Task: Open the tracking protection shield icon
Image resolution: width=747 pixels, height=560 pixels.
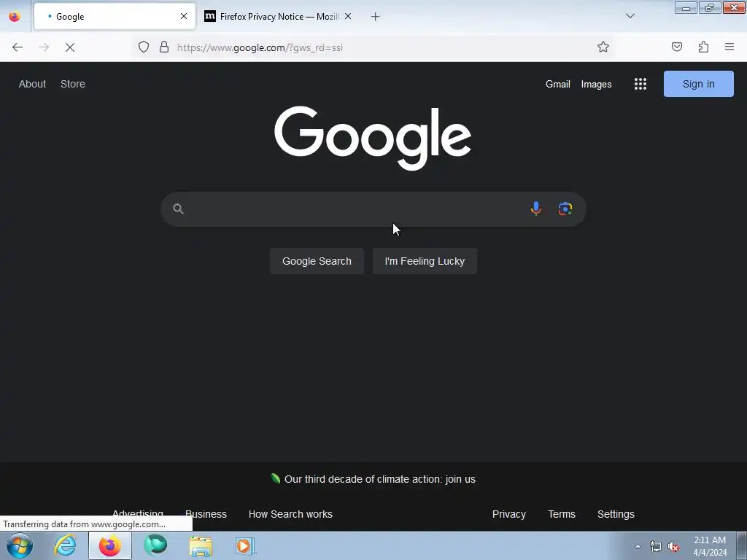Action: pyautogui.click(x=144, y=47)
